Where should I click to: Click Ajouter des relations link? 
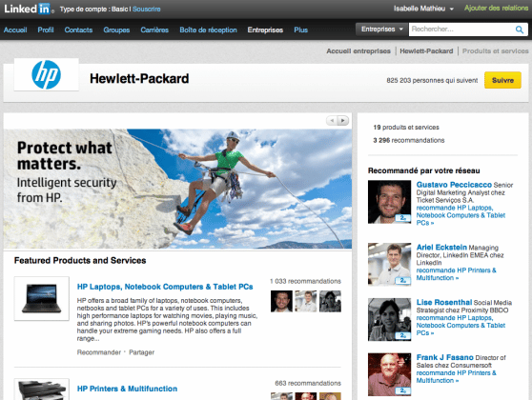pos(496,8)
